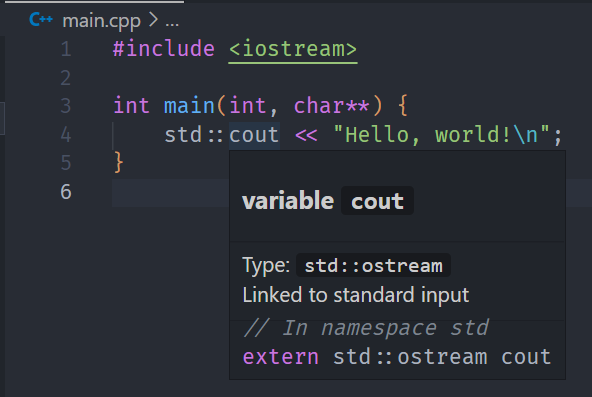Click the << operator on line 4
This screenshot has height=397, width=592.
click(x=306, y=135)
